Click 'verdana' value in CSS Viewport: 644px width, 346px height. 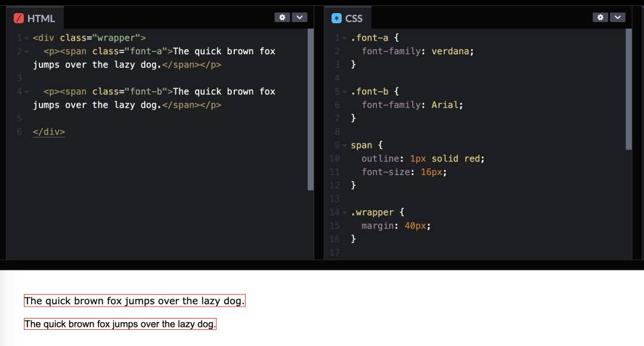[450, 51]
